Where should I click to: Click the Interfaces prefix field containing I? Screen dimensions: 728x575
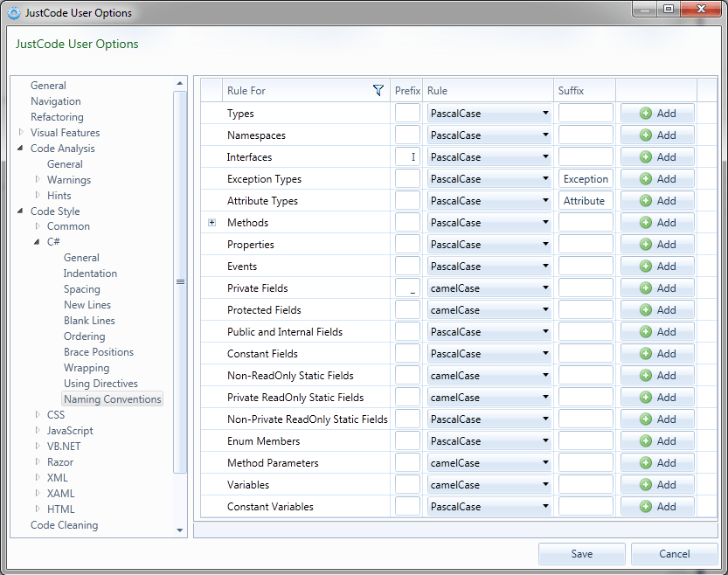point(407,157)
